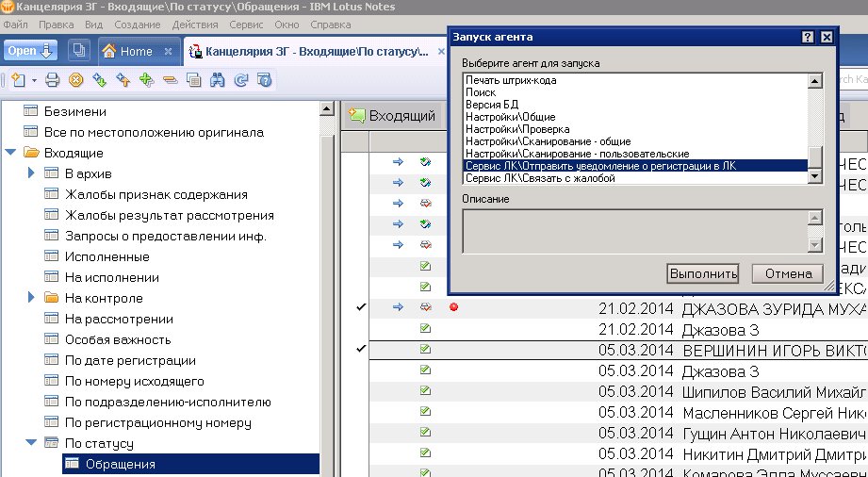Click the red dot marker on ДЖАЗОВА ЗУРИДА row
This screenshot has width=868, height=477.
pos(453,307)
